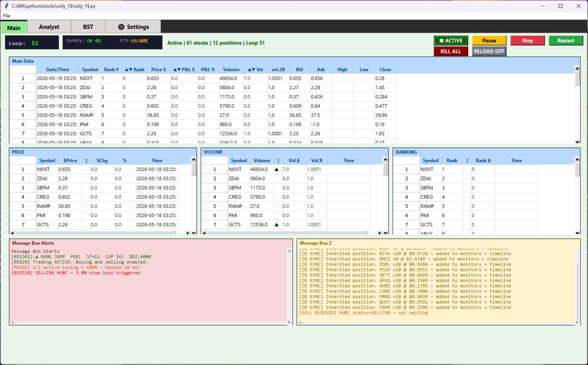Sort PRICE table by $Price column

coord(70,160)
